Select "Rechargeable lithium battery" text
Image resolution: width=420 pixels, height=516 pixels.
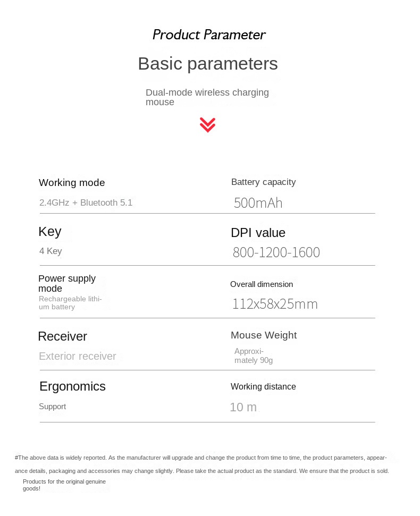coord(70,303)
